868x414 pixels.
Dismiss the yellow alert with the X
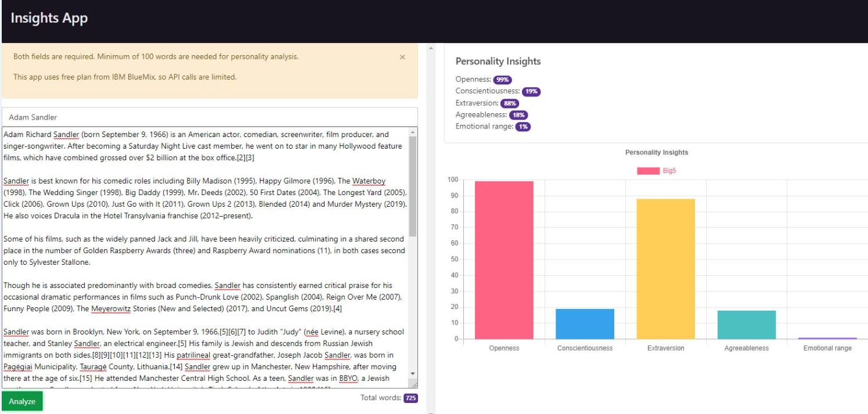(402, 57)
